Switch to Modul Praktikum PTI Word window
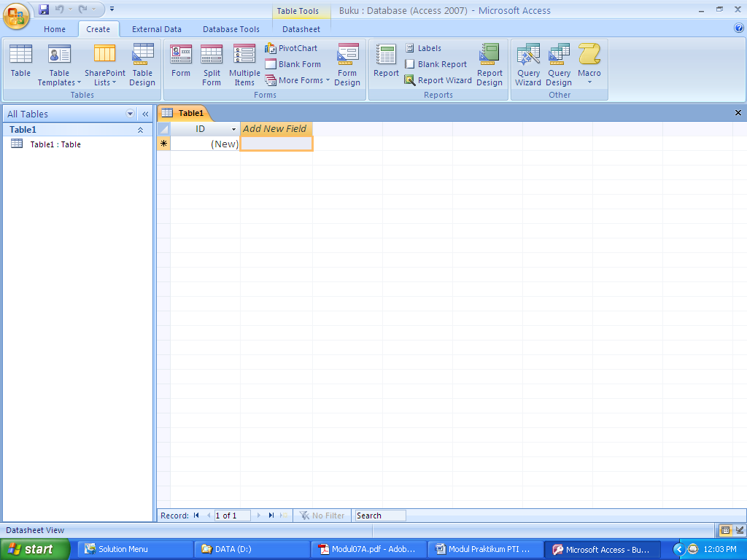The width and height of the screenshot is (747, 560). coord(485,549)
